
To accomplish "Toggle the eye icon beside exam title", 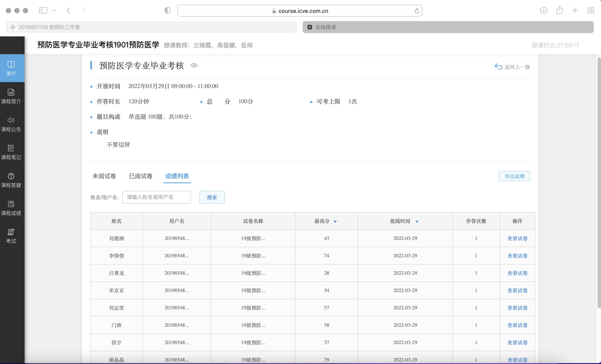I will [194, 65].
